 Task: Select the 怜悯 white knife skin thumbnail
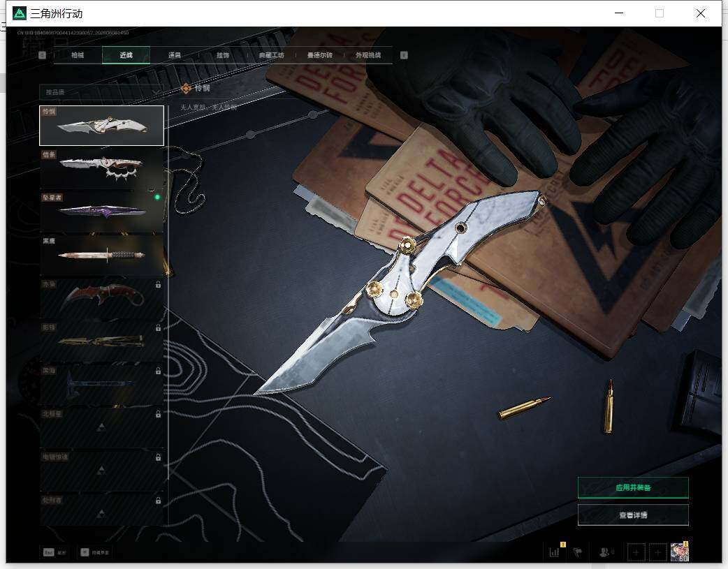point(102,125)
